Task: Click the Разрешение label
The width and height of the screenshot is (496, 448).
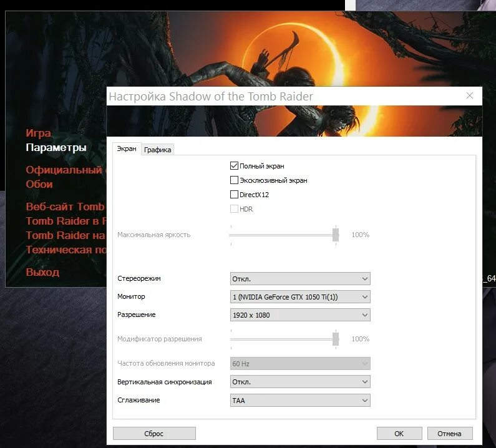Action: [137, 315]
